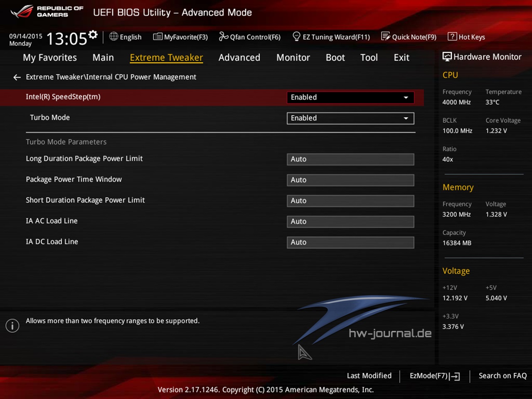Click Search on FAQ
This screenshot has height=399, width=532.
[502, 376]
